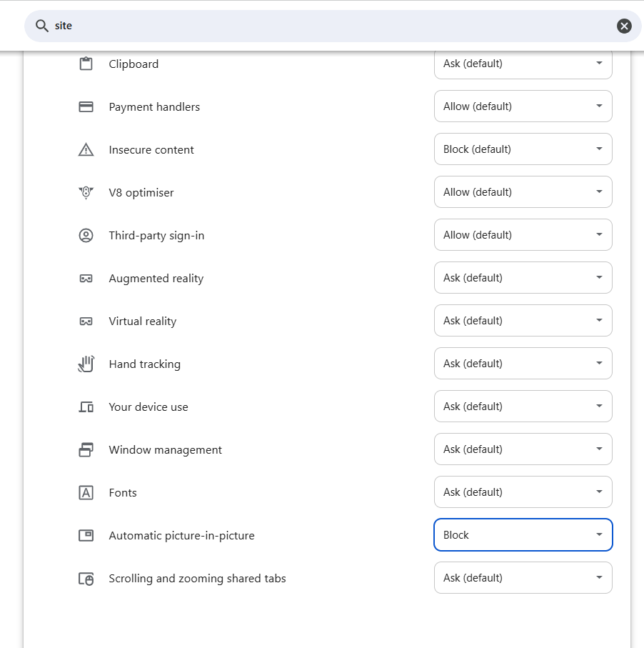Click the Fonts letter A icon

pos(86,493)
